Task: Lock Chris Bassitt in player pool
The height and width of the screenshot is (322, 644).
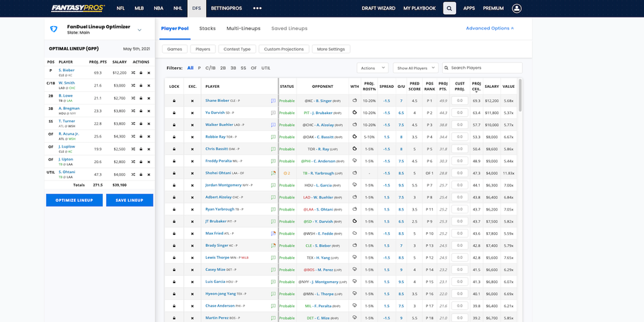Action: (174, 149)
